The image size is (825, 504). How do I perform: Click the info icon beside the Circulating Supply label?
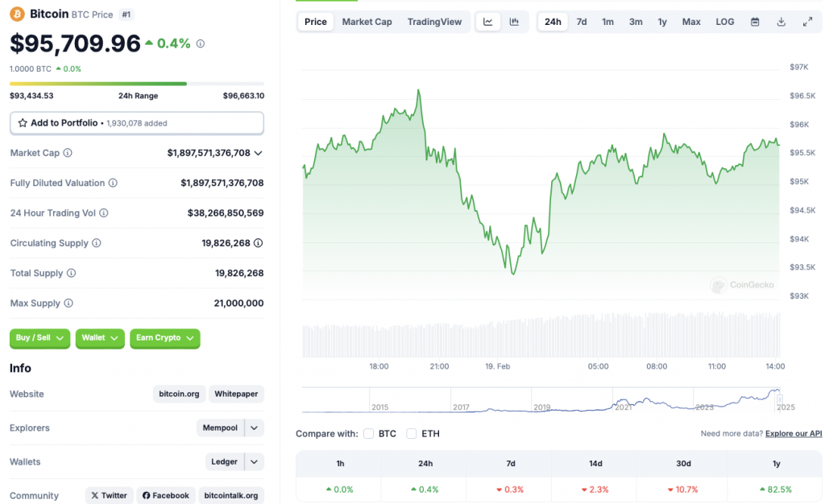pyautogui.click(x=97, y=243)
